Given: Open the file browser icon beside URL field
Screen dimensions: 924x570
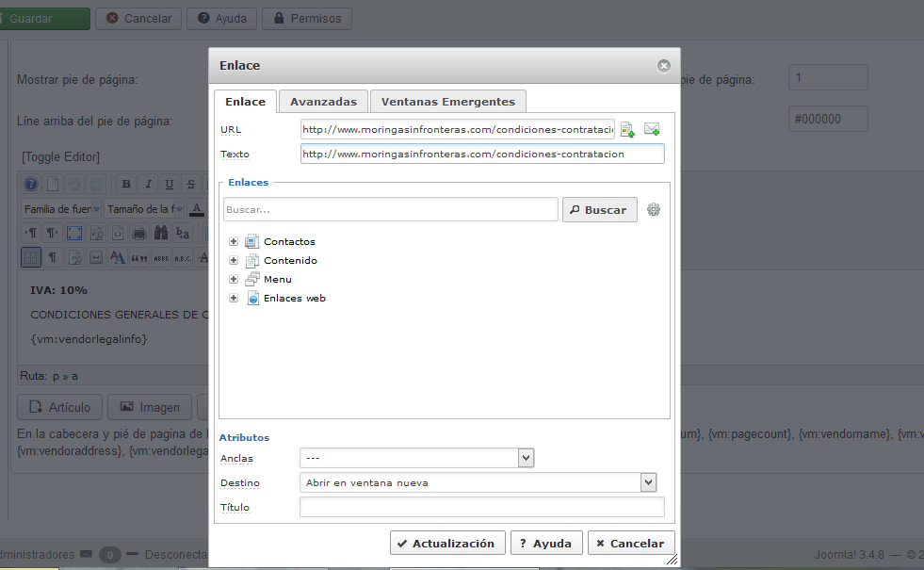Looking at the screenshot, I should 627,129.
